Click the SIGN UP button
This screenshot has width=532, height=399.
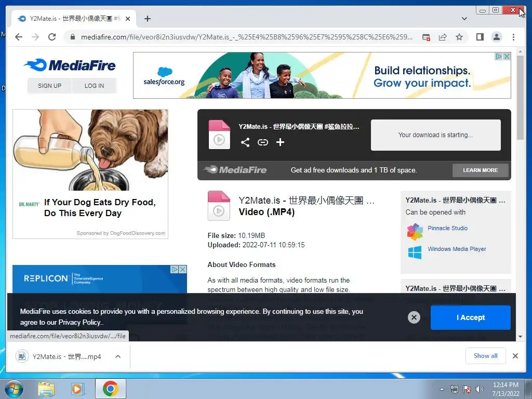click(49, 86)
